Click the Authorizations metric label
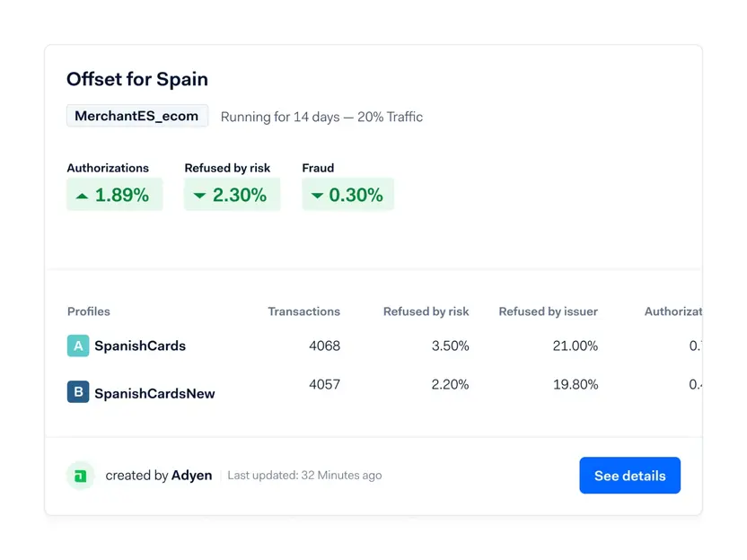 tap(108, 168)
